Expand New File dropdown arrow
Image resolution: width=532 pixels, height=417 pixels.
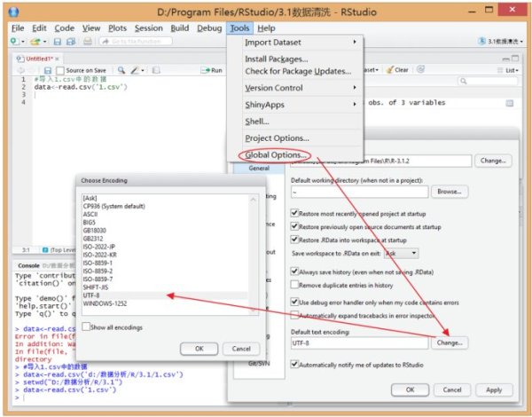pos(23,42)
